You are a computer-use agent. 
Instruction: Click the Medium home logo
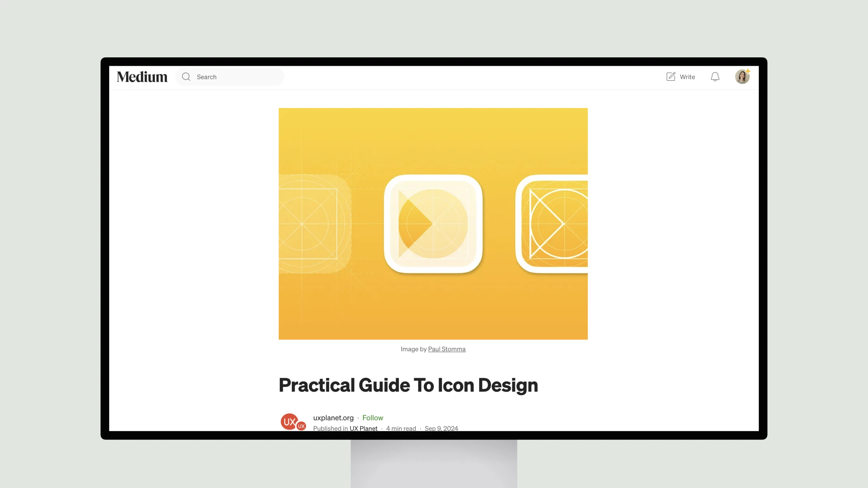[x=141, y=76]
